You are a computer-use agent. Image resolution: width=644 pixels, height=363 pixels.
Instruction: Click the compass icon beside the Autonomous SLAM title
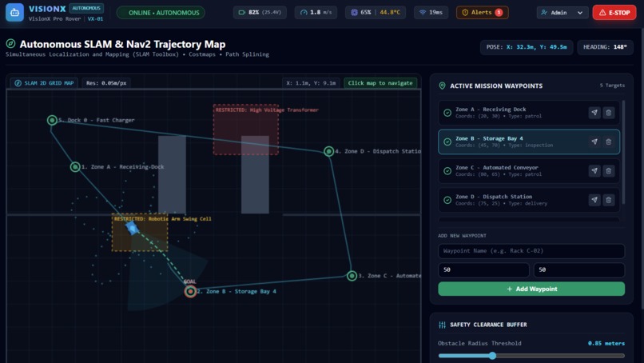10,44
